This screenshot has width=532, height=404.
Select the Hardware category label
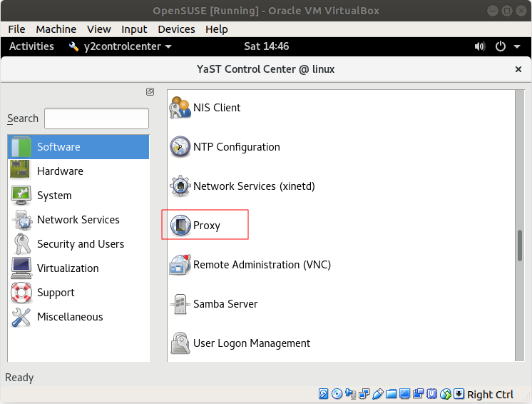[x=60, y=171]
